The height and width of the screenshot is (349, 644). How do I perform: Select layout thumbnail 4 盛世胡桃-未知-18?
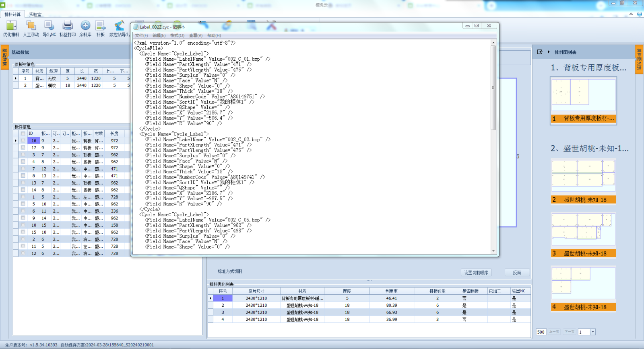pyautogui.click(x=583, y=288)
